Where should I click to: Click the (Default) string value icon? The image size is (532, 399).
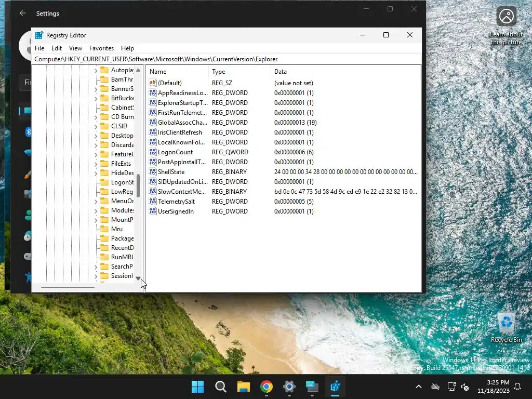click(153, 83)
